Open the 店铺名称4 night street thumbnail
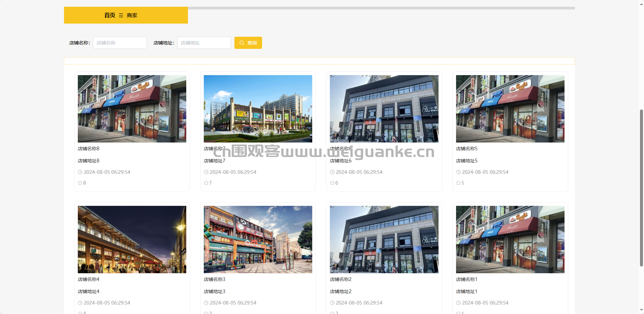This screenshot has height=314, width=644. [132, 240]
